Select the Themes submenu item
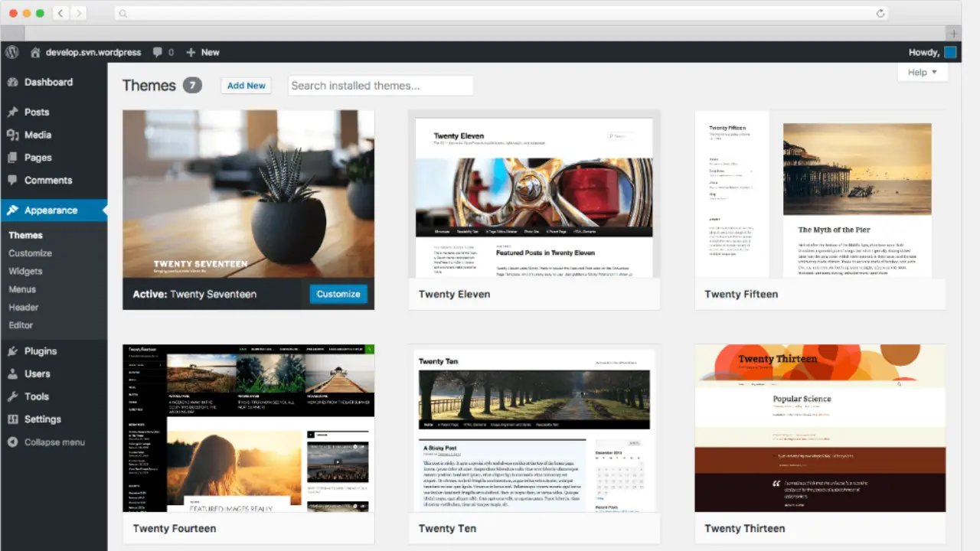The width and height of the screenshot is (980, 551). (26, 235)
